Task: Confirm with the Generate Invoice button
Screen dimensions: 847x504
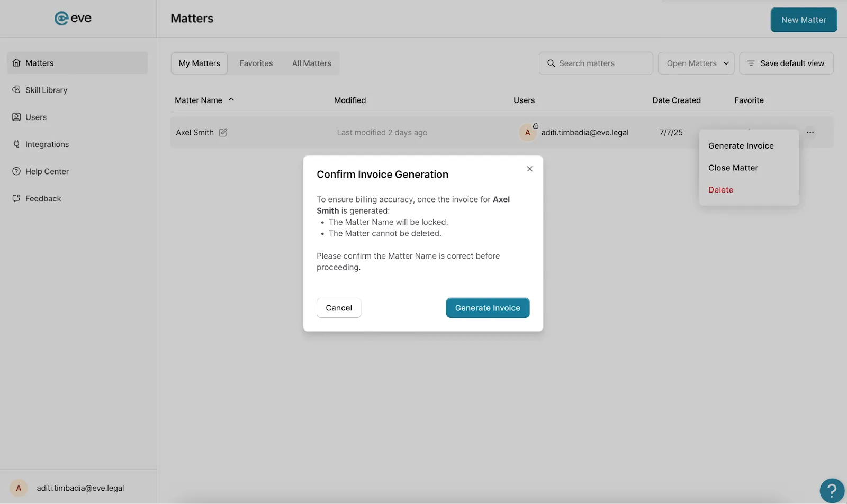Action: coord(487,307)
